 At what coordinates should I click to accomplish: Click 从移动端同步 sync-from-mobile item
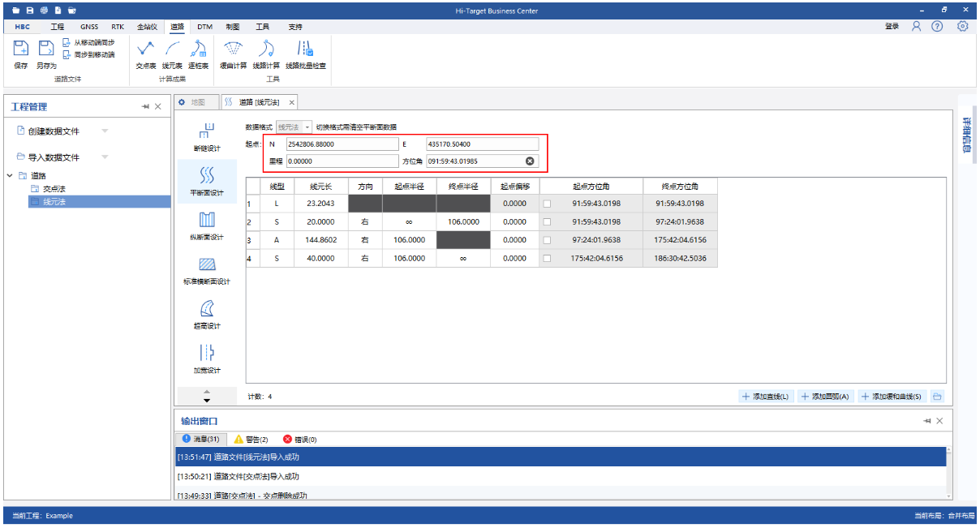coord(88,42)
